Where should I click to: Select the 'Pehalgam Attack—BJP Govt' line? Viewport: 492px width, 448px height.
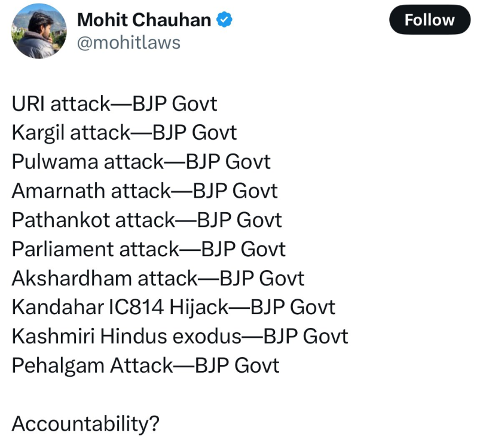pos(146,366)
